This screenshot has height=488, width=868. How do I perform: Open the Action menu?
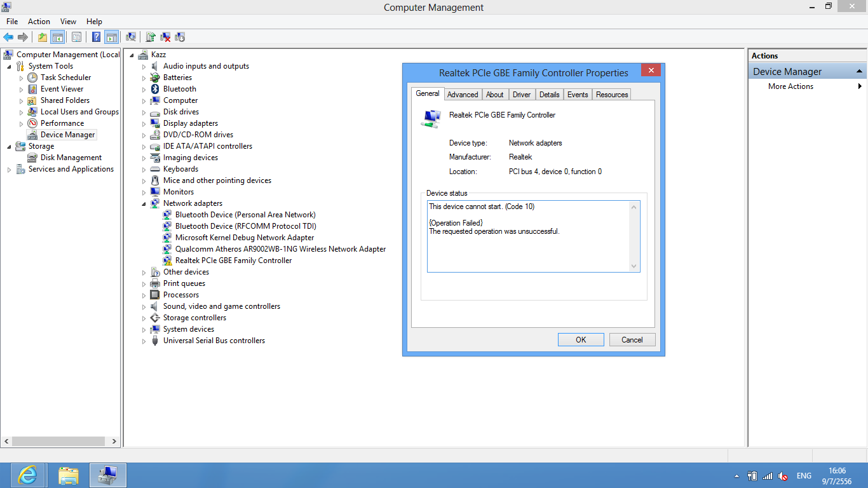pyautogui.click(x=39, y=22)
